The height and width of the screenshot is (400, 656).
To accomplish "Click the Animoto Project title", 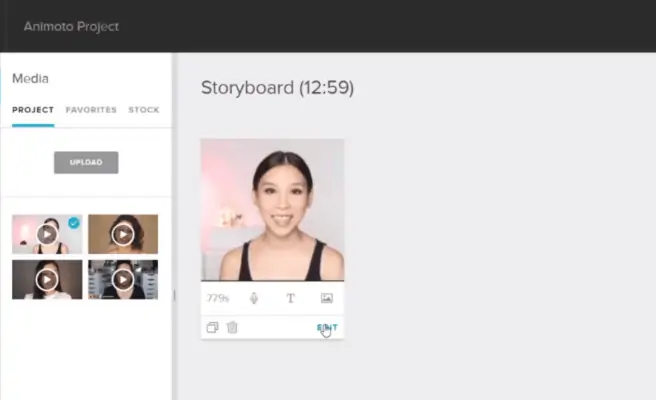I will [71, 26].
